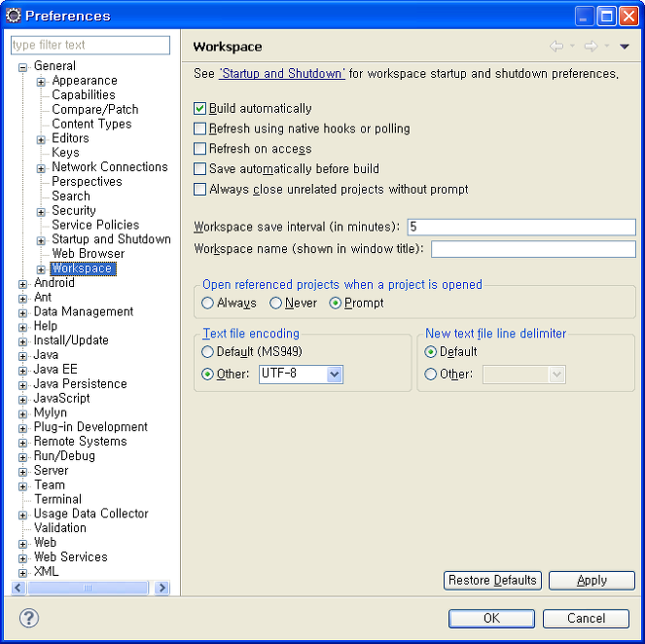
Task: Expand the Android preferences node
Action: coord(23,284)
